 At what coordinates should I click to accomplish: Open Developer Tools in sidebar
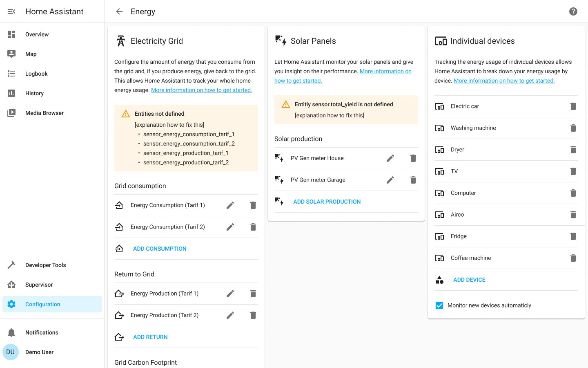45,265
